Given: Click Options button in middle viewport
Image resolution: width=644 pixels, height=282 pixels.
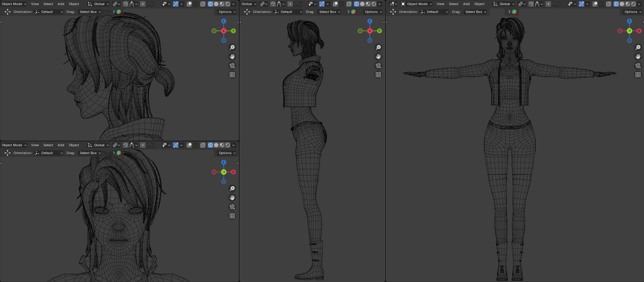Looking at the screenshot, I should click(x=373, y=12).
